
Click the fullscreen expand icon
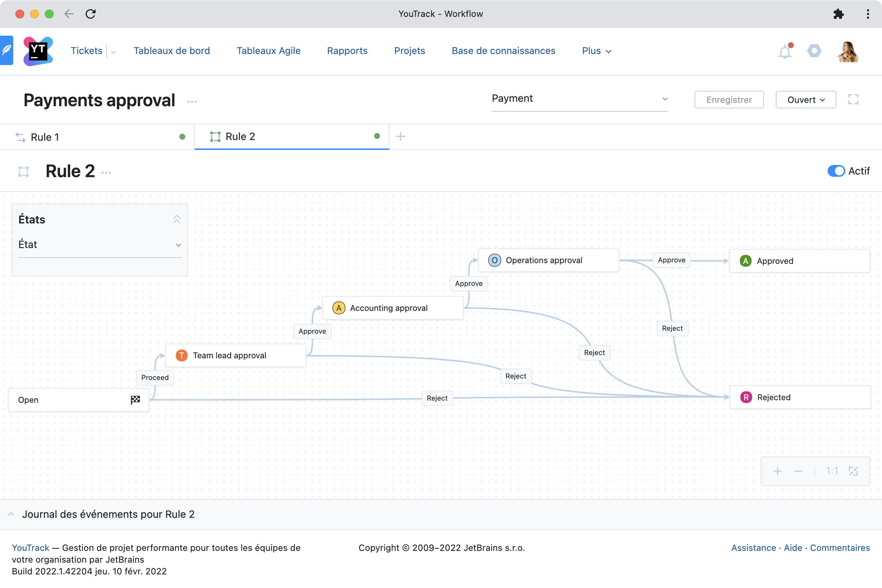click(x=853, y=99)
